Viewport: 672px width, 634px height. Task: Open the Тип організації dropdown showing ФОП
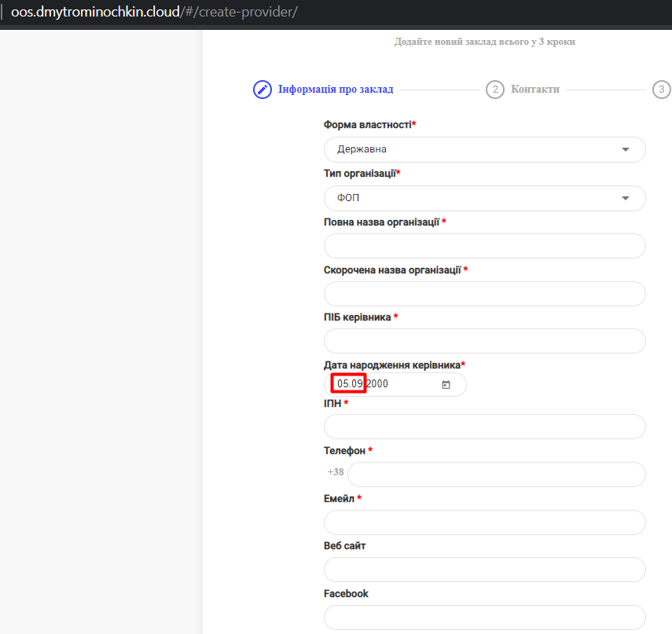pos(485,198)
